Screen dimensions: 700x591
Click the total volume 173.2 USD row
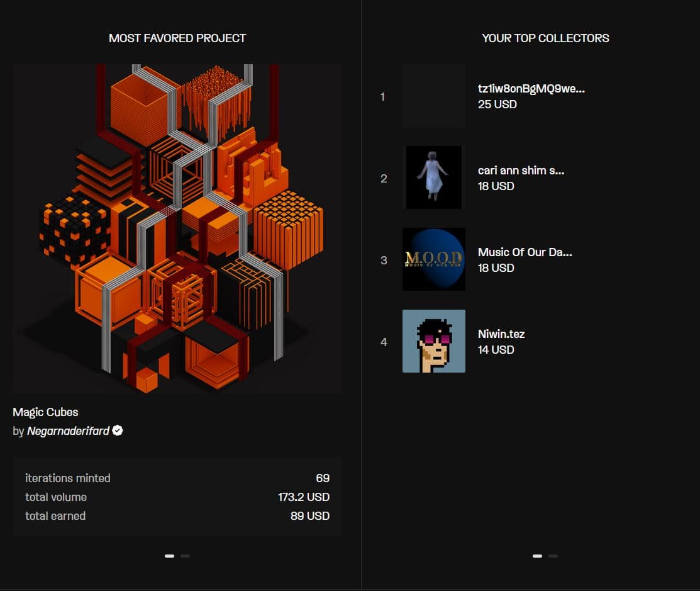[x=177, y=497]
